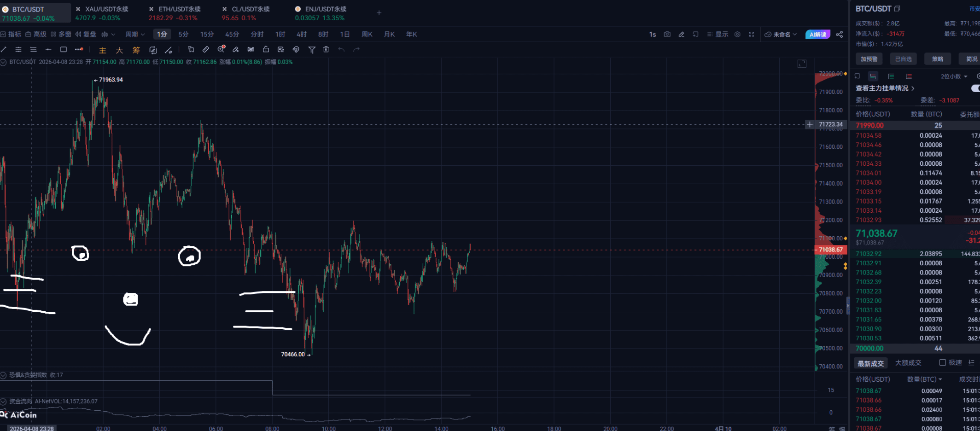Image resolution: width=980 pixels, height=431 pixels.
Task: Toggle the 极速 checkbox
Action: pos(942,363)
